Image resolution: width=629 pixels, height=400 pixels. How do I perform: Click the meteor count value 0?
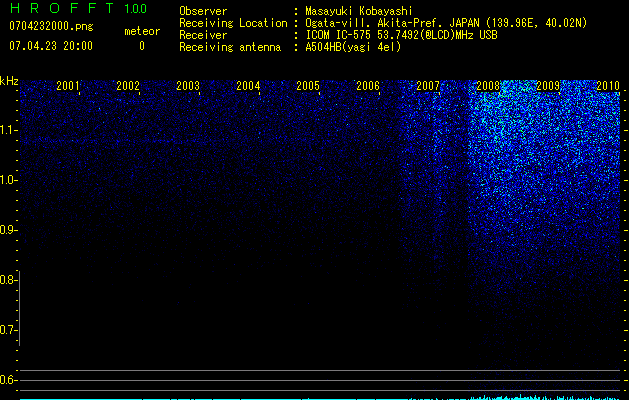point(142,46)
